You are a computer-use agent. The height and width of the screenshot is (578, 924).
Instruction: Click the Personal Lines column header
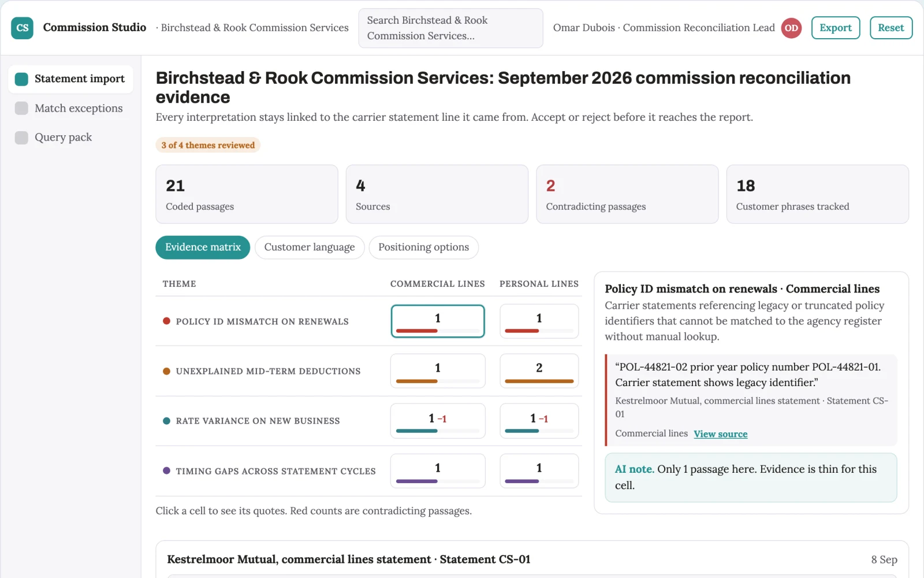click(x=539, y=284)
